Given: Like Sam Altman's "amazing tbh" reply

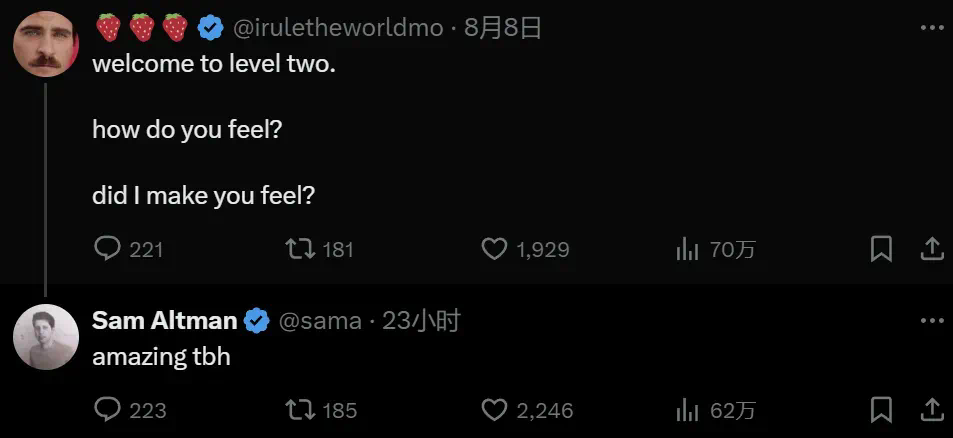Looking at the screenshot, I should coord(495,409).
